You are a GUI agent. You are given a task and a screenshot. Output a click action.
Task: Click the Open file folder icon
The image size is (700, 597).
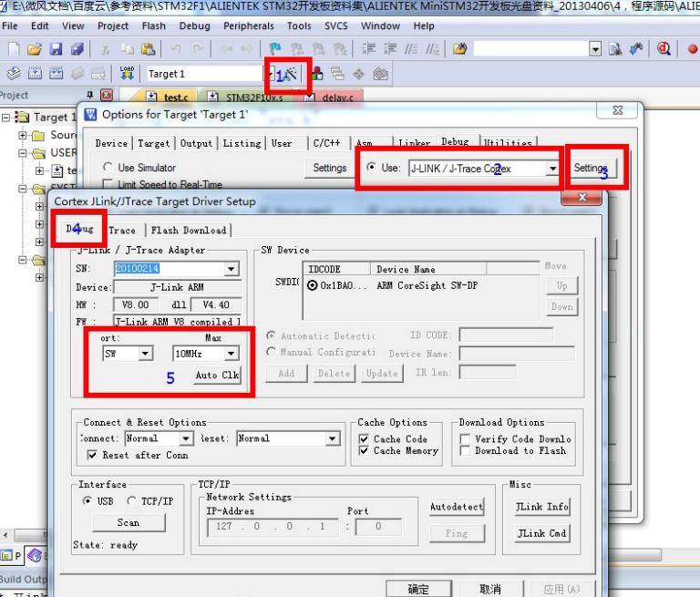pos(35,48)
